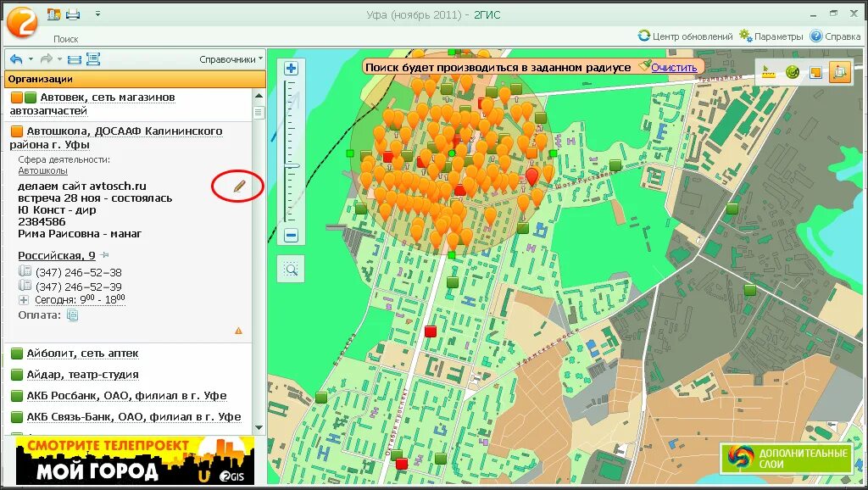The height and width of the screenshot is (490, 868).
Task: Select the note text делаем сайт avtosch.ru
Action: (82, 186)
